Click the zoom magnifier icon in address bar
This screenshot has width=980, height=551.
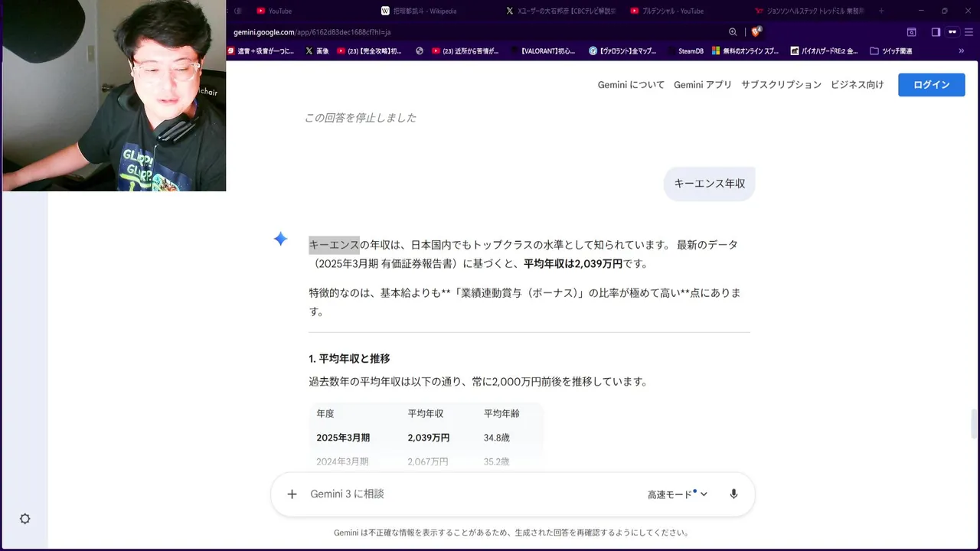(x=733, y=32)
